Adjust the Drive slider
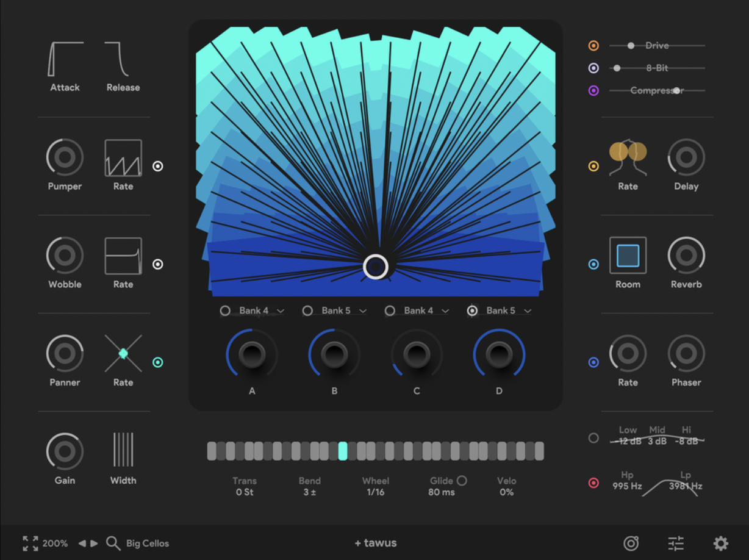 (x=657, y=46)
